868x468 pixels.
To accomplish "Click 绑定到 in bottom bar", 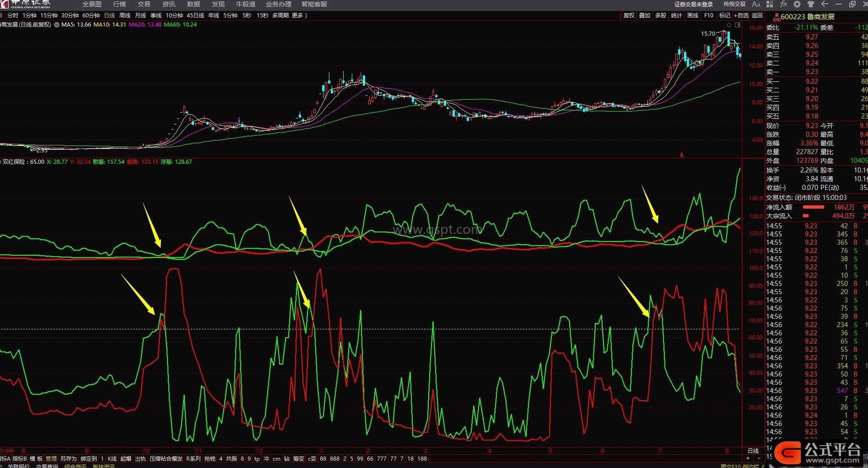I will point(89,458).
